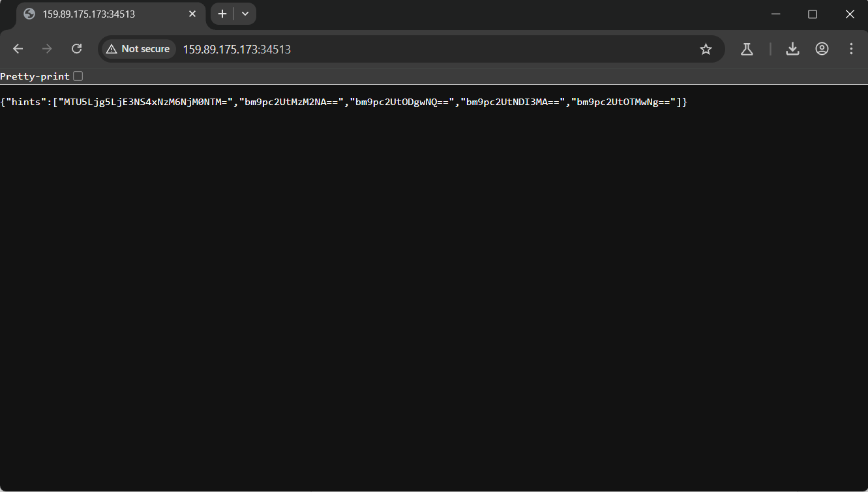This screenshot has height=492, width=868.
Task: Open a new tab
Action: pyautogui.click(x=222, y=14)
